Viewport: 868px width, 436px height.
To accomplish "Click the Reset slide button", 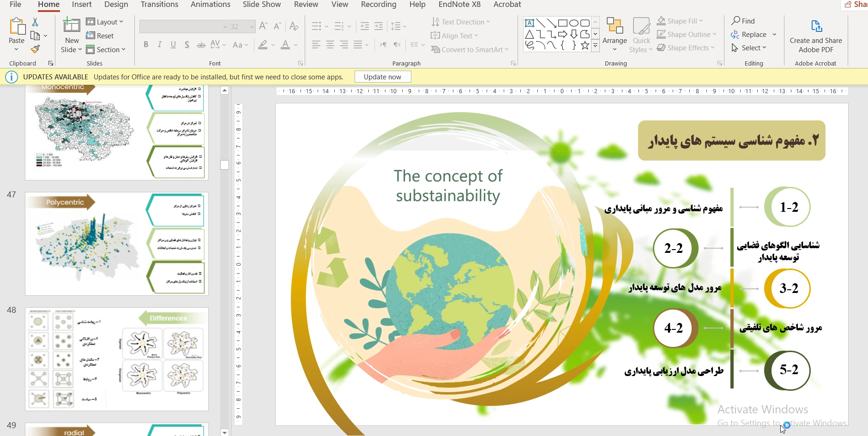I will coord(100,36).
